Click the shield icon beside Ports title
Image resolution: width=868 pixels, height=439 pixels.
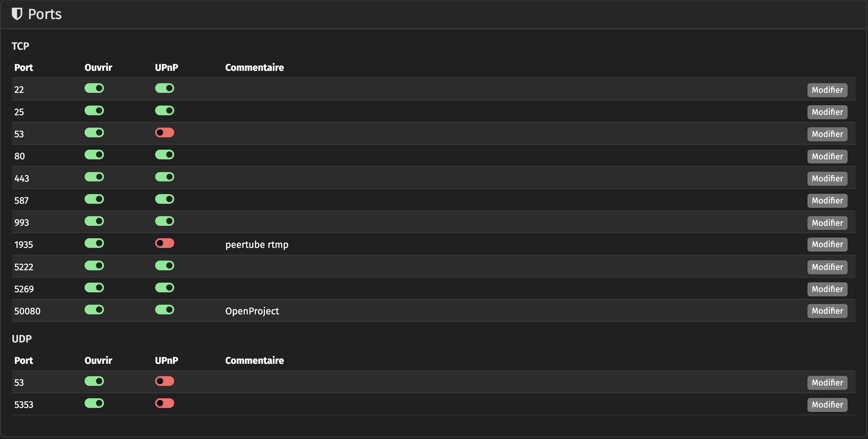point(17,14)
